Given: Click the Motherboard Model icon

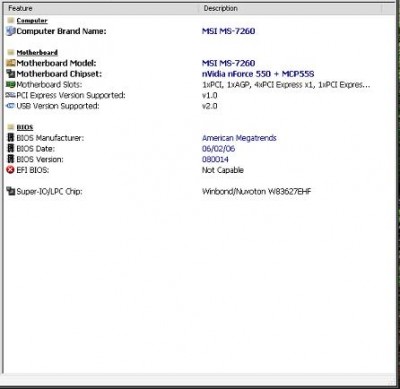Looking at the screenshot, I should (11, 63).
